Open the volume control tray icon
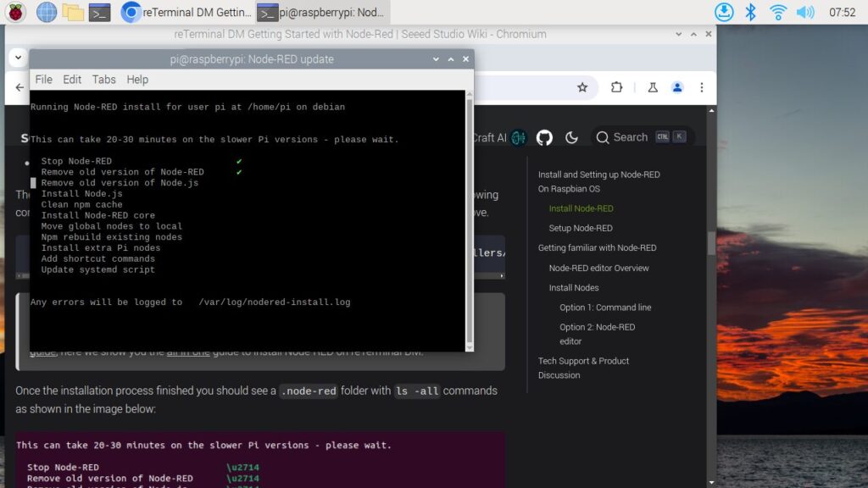This screenshot has width=868, height=488. click(x=805, y=12)
